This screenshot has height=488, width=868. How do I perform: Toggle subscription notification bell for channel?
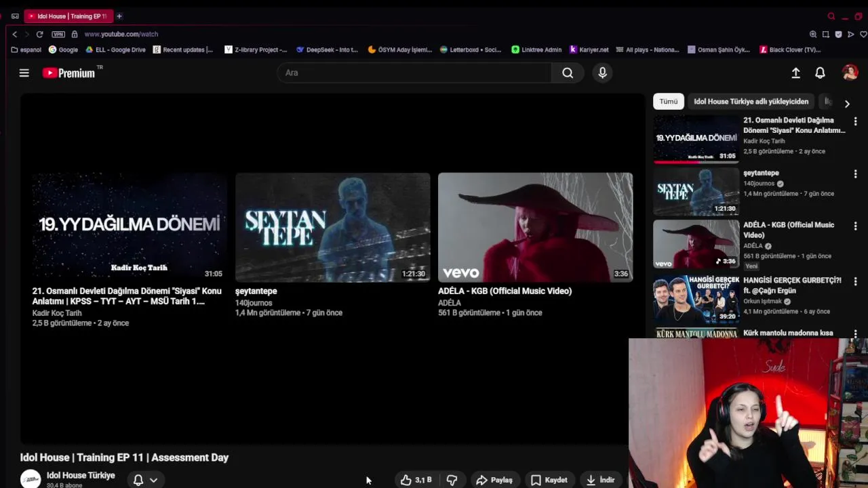(x=138, y=480)
